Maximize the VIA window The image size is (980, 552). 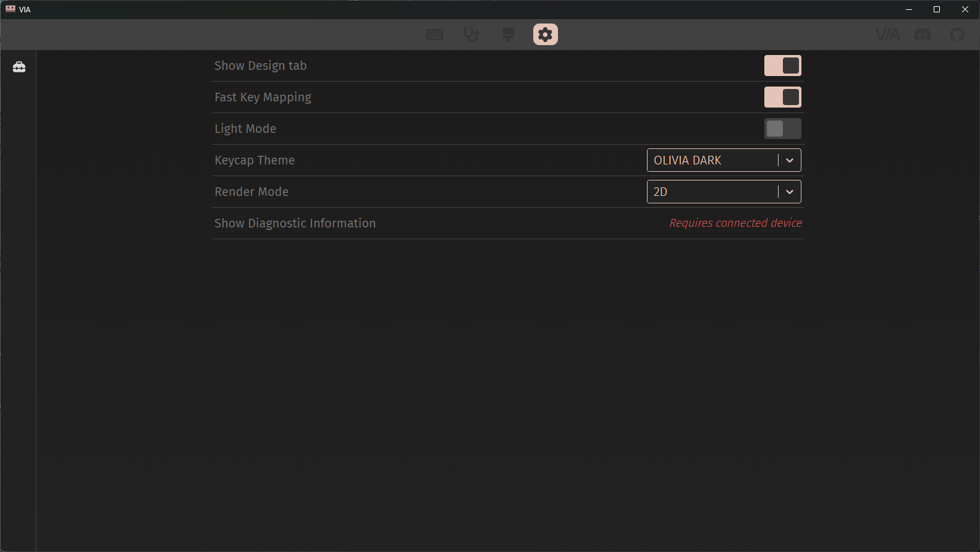(x=937, y=9)
